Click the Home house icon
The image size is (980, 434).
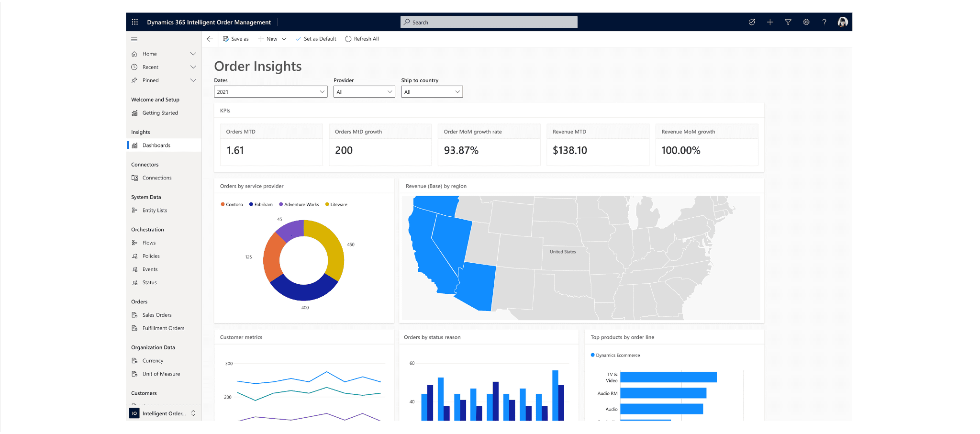[x=134, y=54]
